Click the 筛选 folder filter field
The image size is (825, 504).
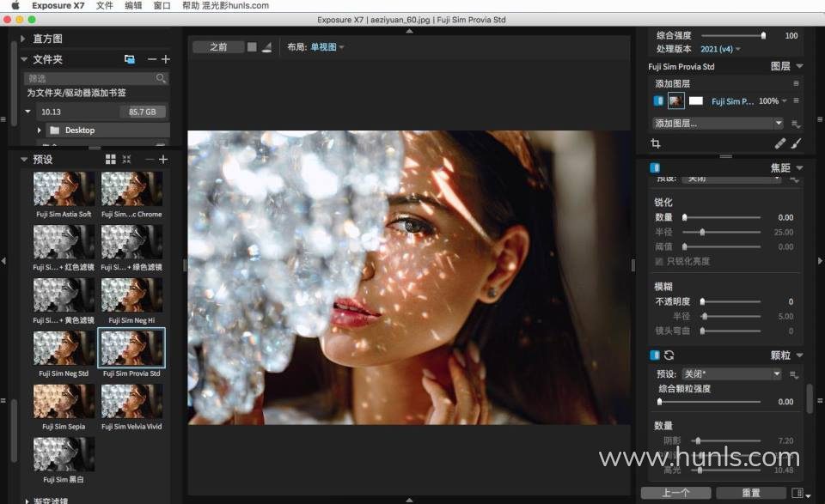coord(95,78)
